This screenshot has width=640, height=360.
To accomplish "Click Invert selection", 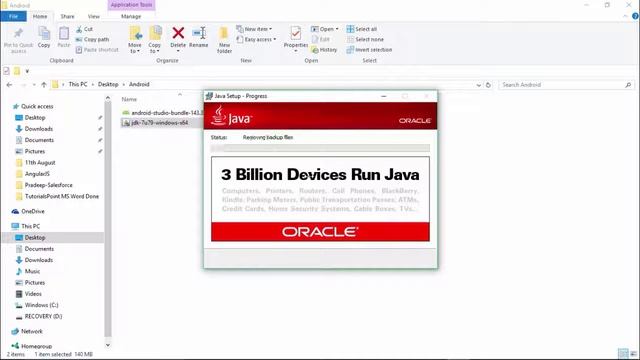I will (369, 50).
